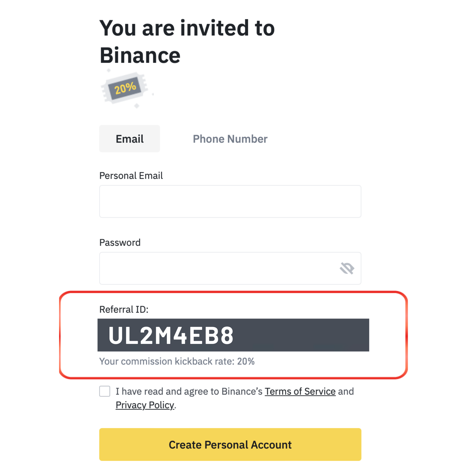The width and height of the screenshot is (476, 476).
Task: Open the Terms of Service link
Action: pyautogui.click(x=300, y=392)
